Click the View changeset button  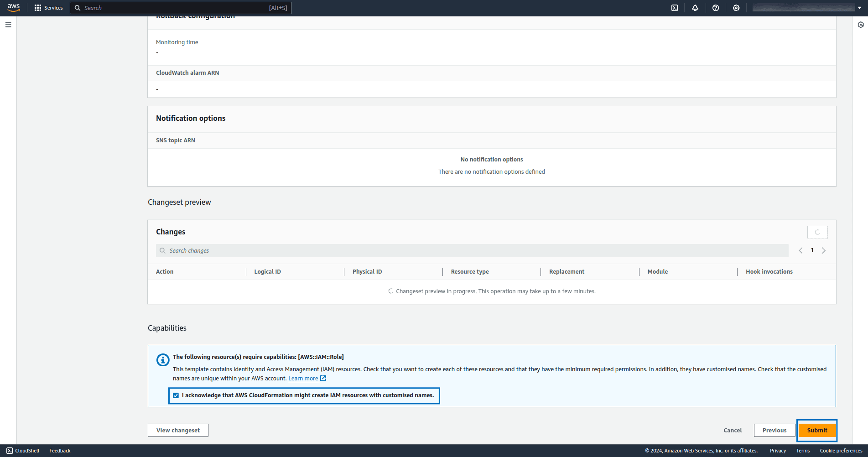click(178, 430)
